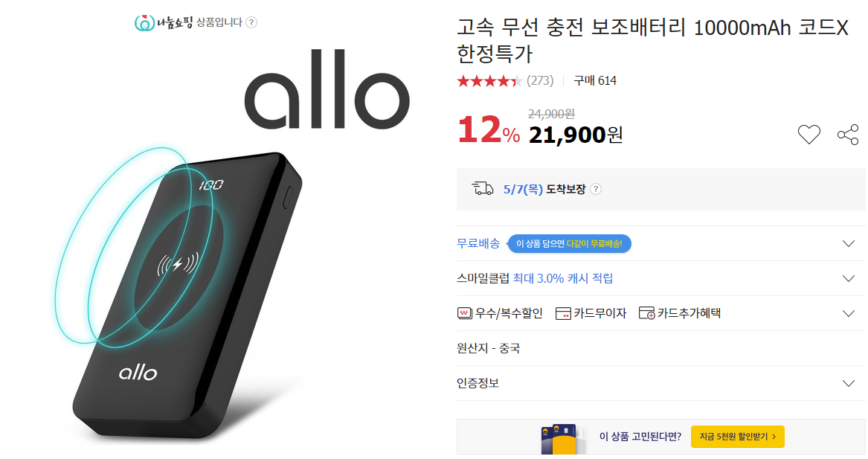
Task: Click the delivery truck icon
Action: coord(482,189)
